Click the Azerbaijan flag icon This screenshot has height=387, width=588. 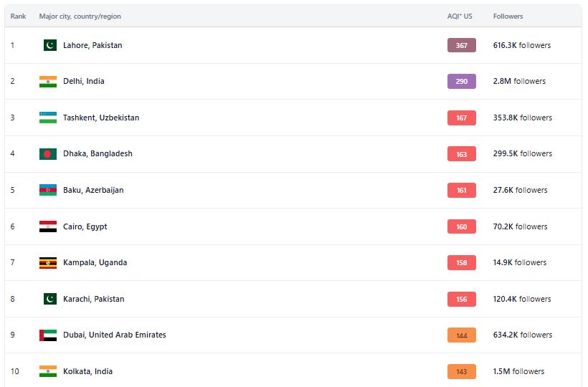[x=48, y=190]
